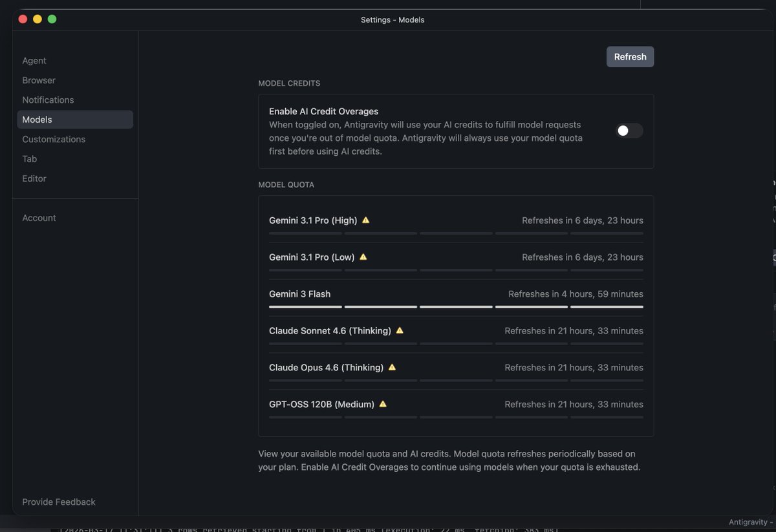Image resolution: width=776 pixels, height=532 pixels.
Task: Click the warning icon beside Gemini 3.1 Pro (High)
Action: [366, 220]
